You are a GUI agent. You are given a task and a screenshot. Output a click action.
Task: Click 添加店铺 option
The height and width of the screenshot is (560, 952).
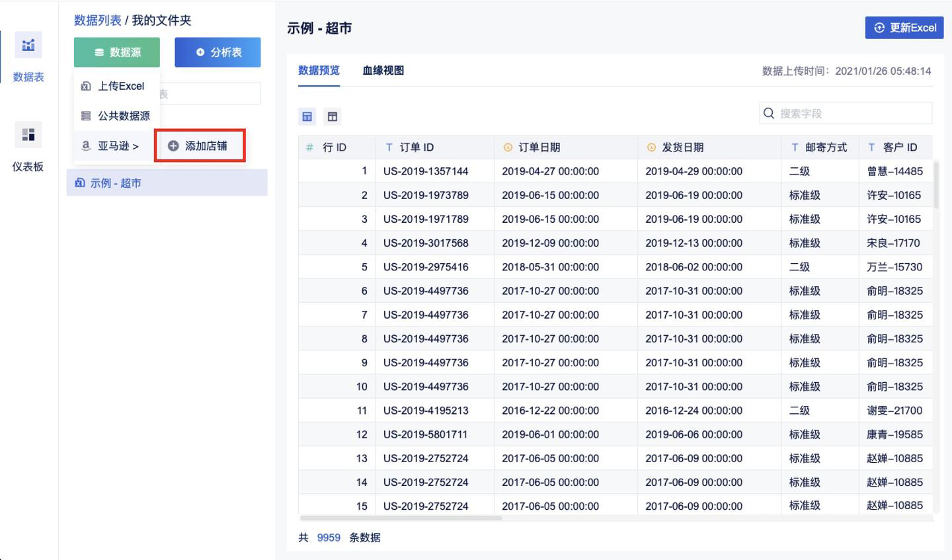tap(200, 146)
